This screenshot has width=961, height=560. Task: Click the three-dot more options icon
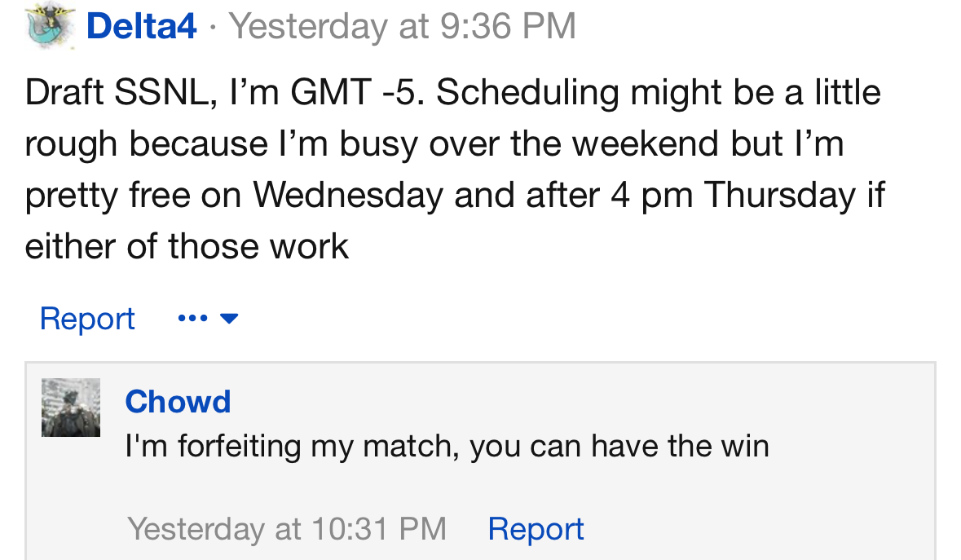[x=192, y=318]
